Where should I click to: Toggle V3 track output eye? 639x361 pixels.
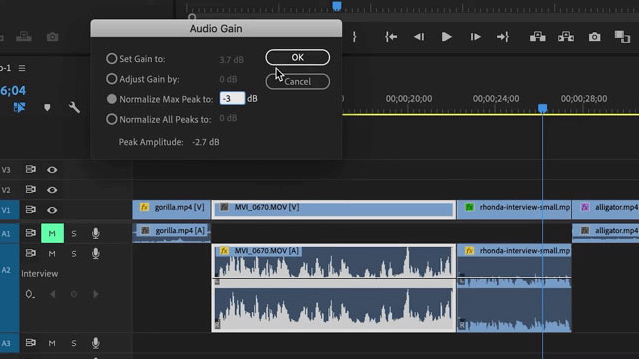(52, 169)
